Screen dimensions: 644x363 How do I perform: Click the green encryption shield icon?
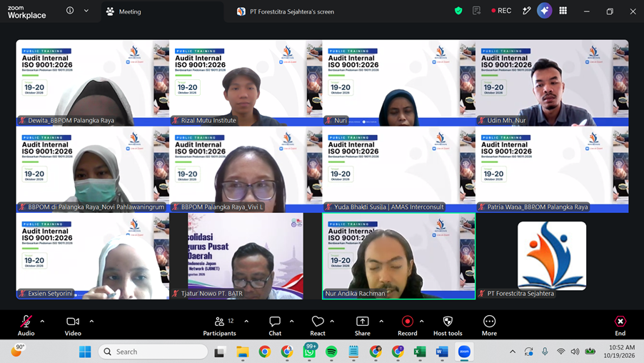(x=458, y=11)
